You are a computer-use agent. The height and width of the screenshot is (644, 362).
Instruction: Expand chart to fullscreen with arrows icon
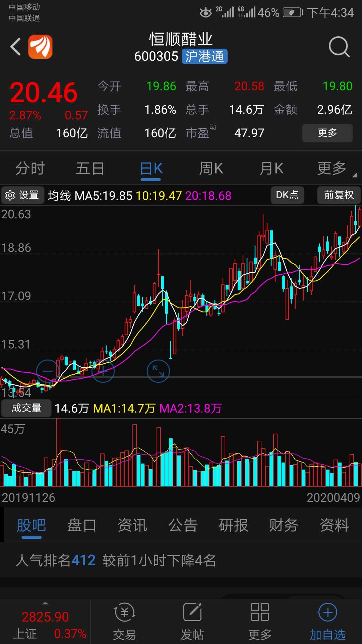pos(158,371)
